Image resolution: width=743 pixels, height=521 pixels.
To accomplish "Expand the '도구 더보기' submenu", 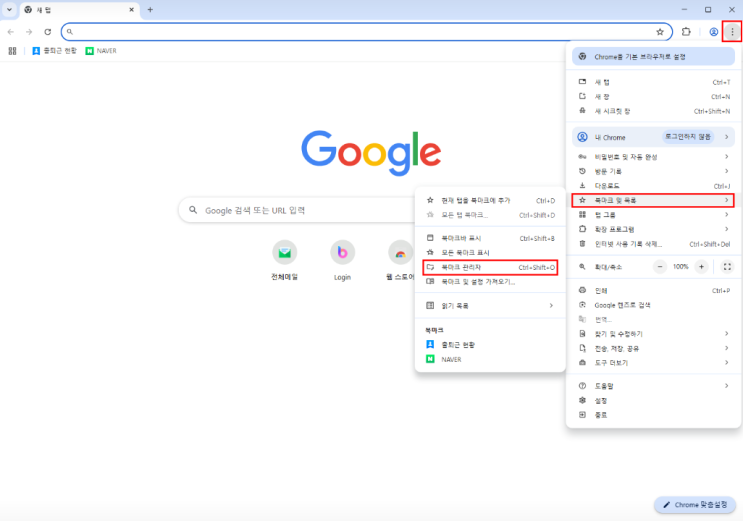I will pyautogui.click(x=653, y=363).
